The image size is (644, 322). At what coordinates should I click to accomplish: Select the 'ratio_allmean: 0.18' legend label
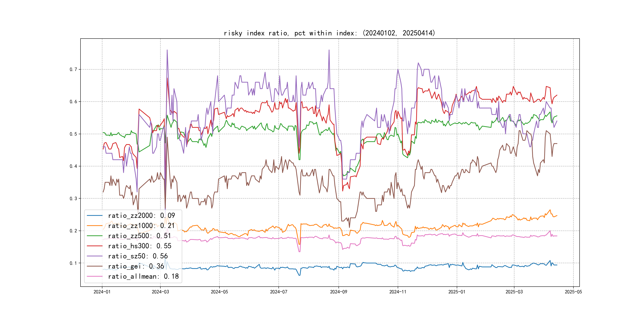(x=143, y=276)
